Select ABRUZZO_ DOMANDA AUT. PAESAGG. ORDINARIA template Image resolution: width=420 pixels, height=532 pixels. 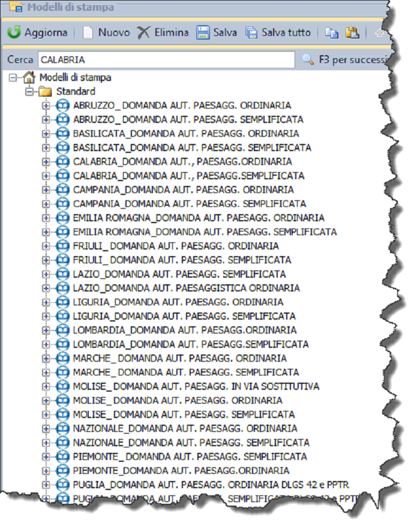182,106
